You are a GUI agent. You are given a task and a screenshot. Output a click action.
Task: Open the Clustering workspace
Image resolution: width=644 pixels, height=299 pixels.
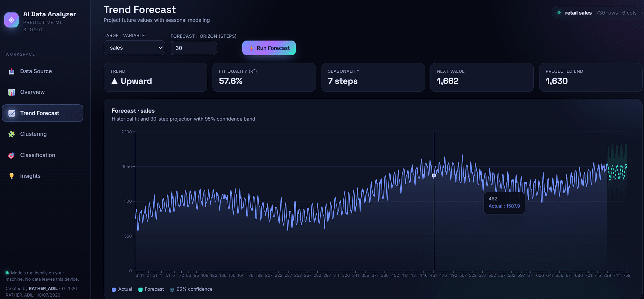pyautogui.click(x=43, y=134)
